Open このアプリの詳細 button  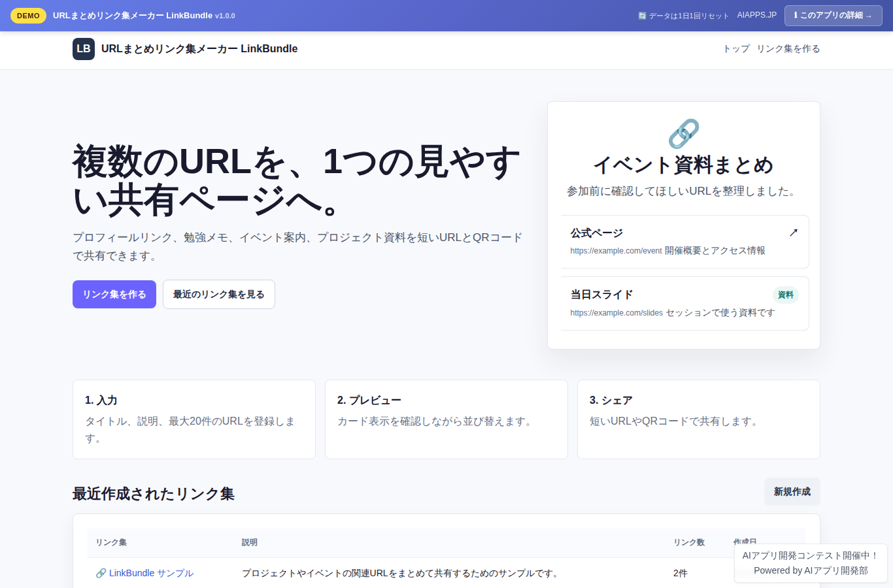coord(834,15)
